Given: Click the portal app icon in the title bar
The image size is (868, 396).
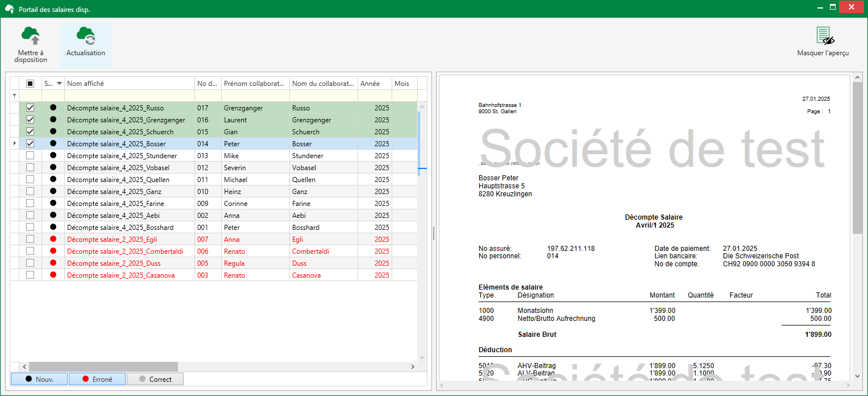Looking at the screenshot, I should point(8,7).
